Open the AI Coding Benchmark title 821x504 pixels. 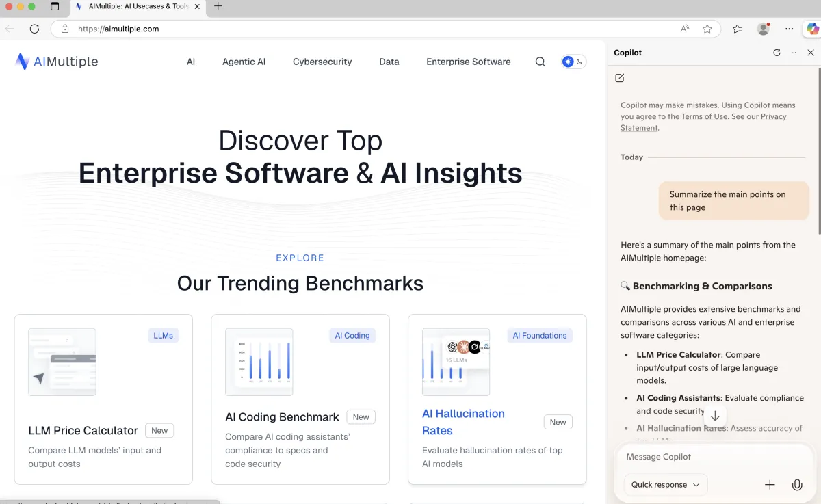coord(282,416)
